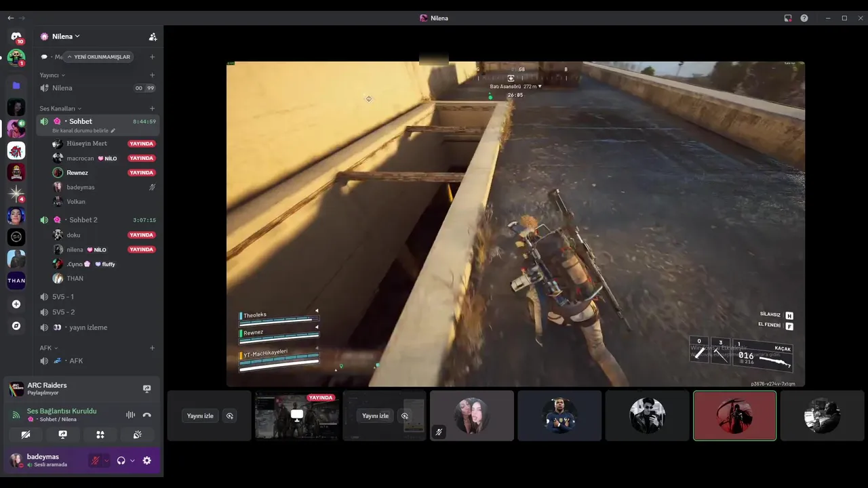
Task: Click the voice connection signal icon
Action: 16,415
